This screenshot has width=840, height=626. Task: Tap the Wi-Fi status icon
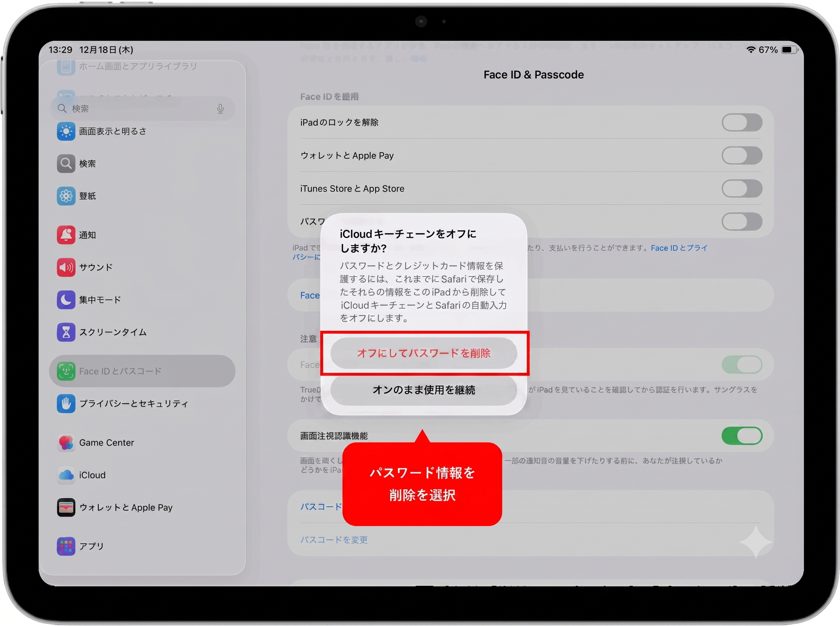point(750,50)
